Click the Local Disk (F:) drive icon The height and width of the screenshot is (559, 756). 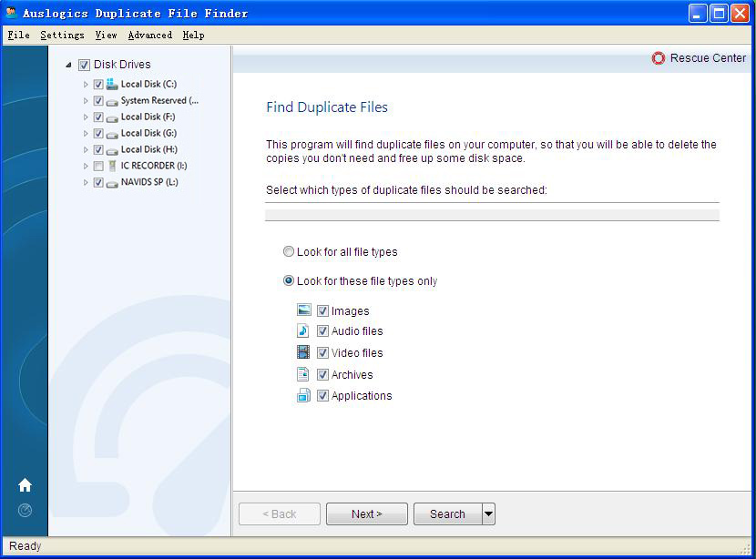tap(112, 118)
